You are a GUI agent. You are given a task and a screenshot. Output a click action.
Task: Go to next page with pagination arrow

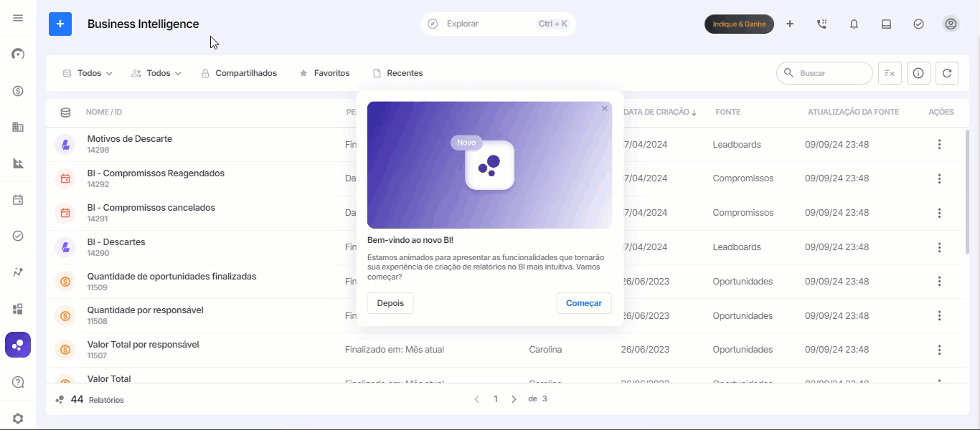point(514,399)
